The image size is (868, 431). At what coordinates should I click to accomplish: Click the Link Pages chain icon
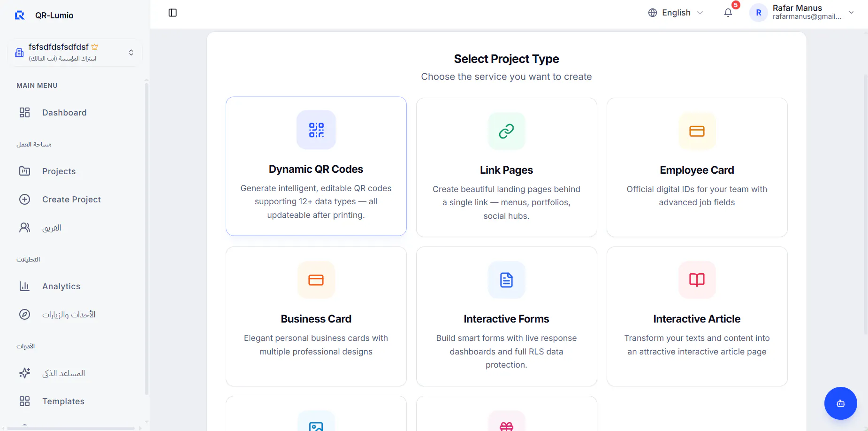pos(507,131)
